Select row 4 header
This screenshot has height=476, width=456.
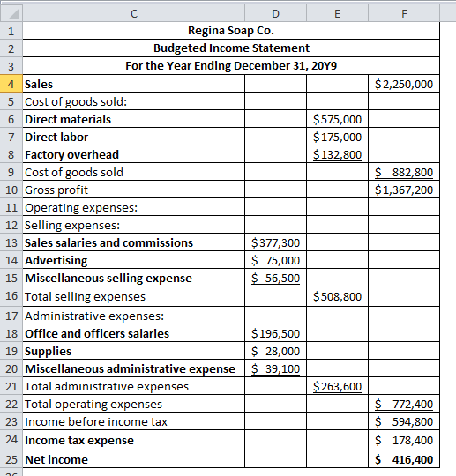pyautogui.click(x=11, y=84)
